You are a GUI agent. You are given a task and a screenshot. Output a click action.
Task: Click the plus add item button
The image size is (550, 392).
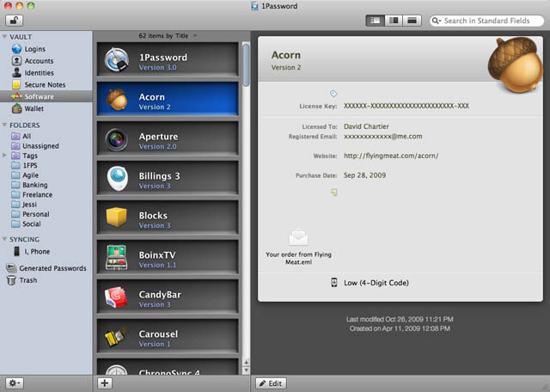[104, 383]
